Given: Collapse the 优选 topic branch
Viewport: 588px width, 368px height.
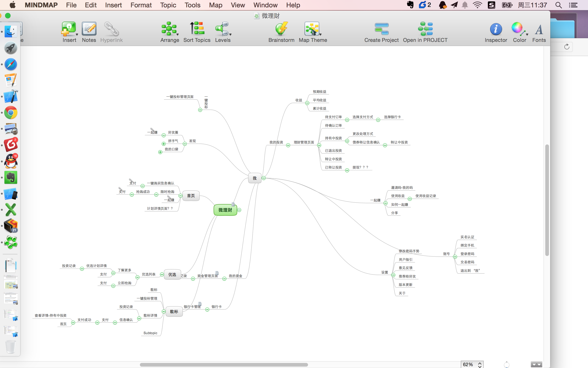Looking at the screenshot, I should (x=162, y=275).
